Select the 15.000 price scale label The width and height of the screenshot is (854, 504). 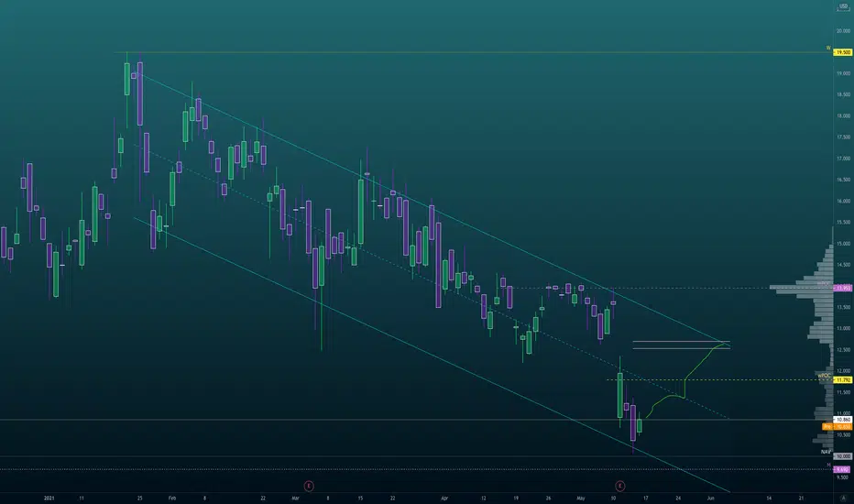[843, 244]
